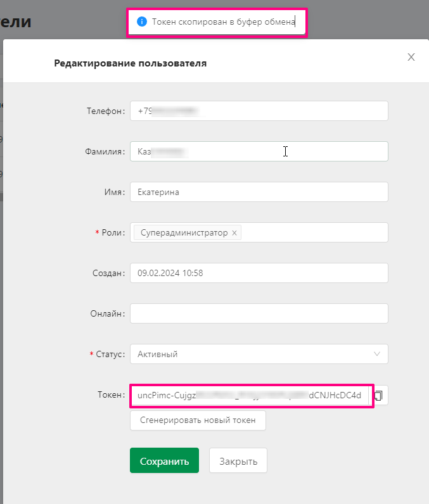
Task: Open the Статус dropdown
Action: (x=259, y=354)
